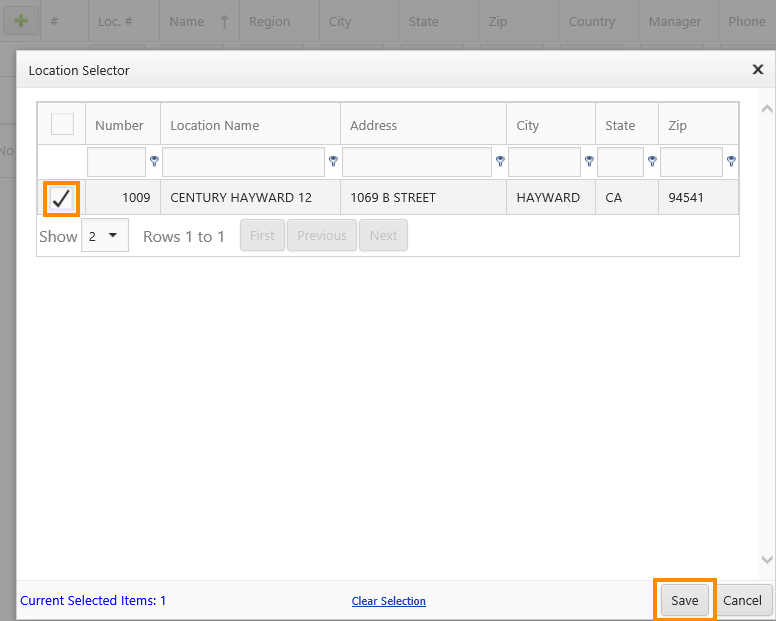Click the Location Name filter text box
The width and height of the screenshot is (776, 621).
[243, 162]
